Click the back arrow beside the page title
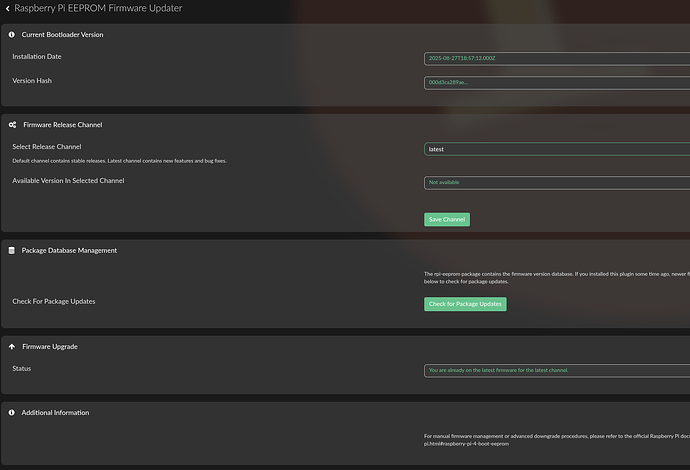 [6, 8]
